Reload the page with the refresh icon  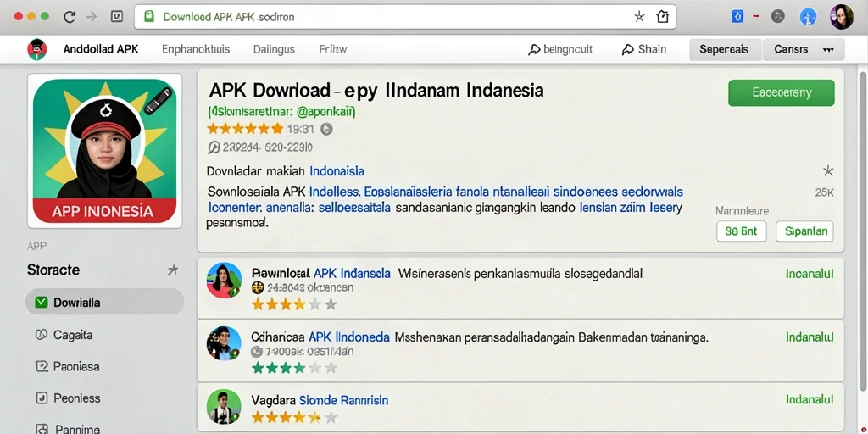[x=70, y=17]
